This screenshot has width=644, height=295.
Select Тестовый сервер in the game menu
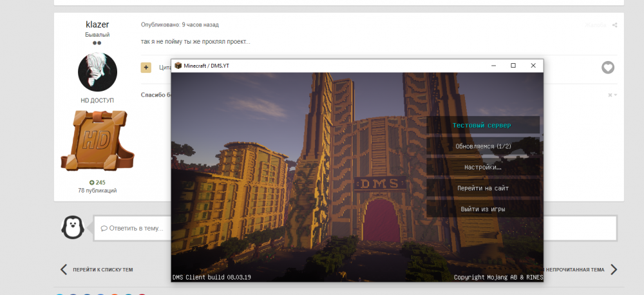pos(483,125)
